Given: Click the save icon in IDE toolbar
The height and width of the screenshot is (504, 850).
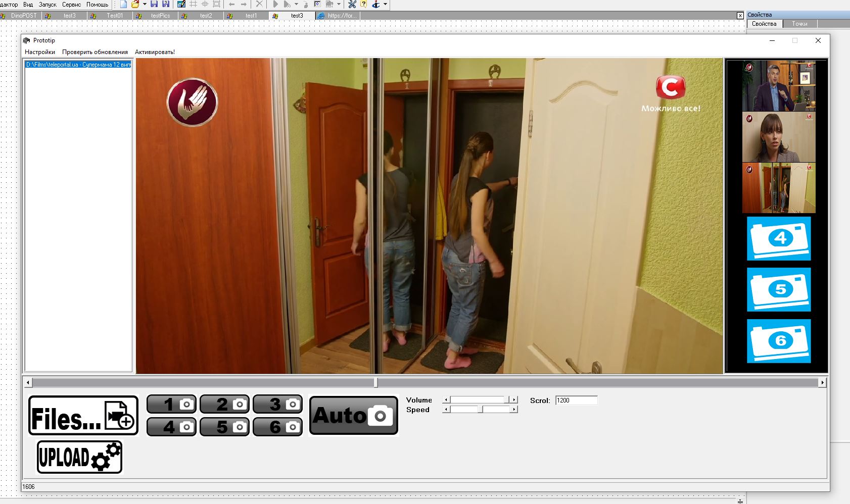Looking at the screenshot, I should coord(154,4).
